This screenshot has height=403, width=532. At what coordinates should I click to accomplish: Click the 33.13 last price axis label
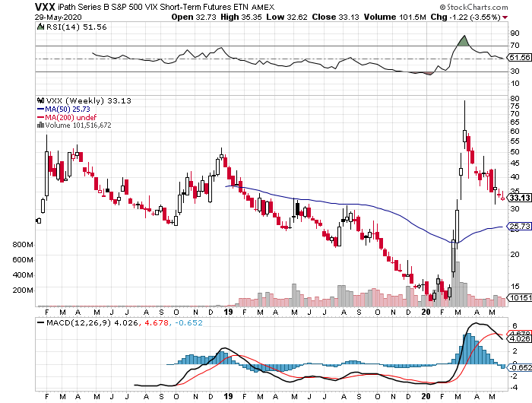coord(518,198)
